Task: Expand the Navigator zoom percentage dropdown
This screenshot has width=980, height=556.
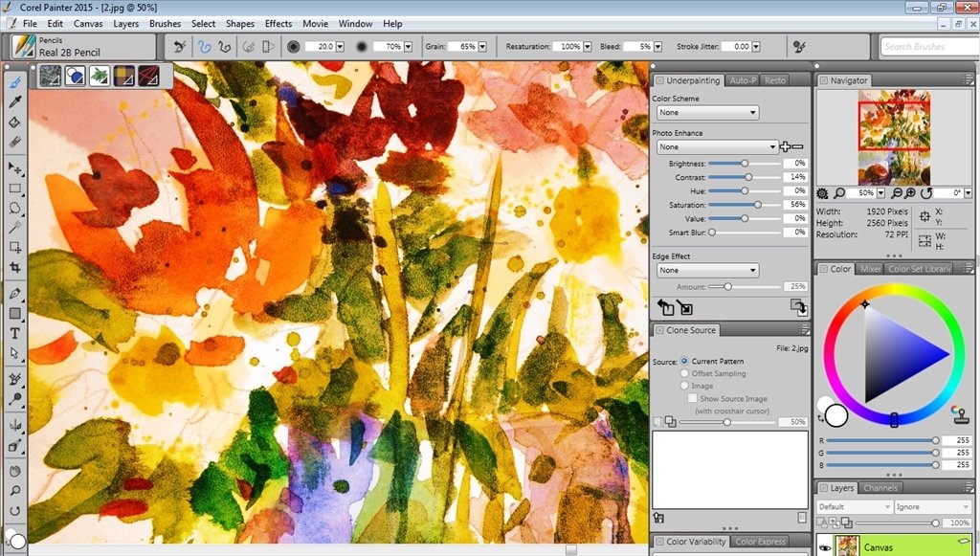Action: point(880,192)
